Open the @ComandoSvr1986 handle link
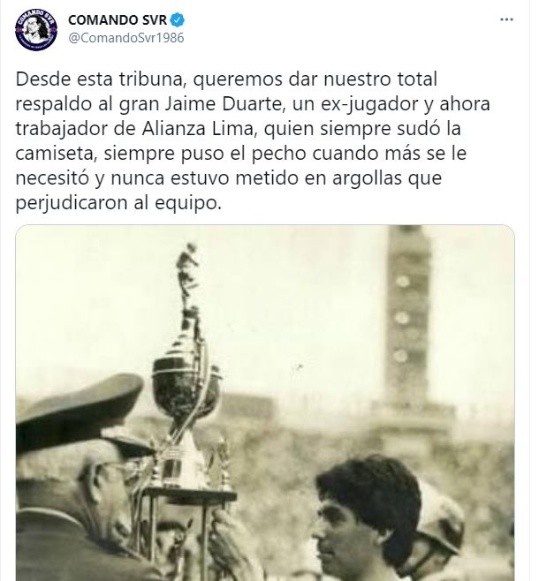 coord(126,38)
